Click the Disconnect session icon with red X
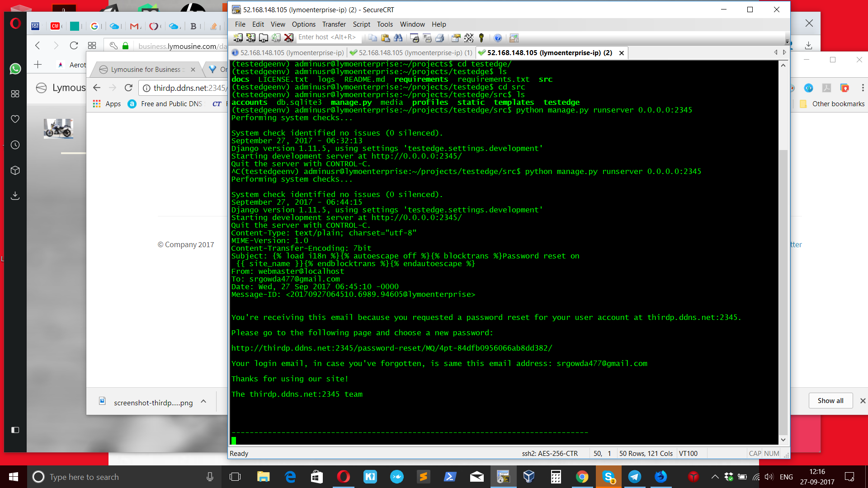Image resolution: width=868 pixels, height=488 pixels. (x=289, y=38)
